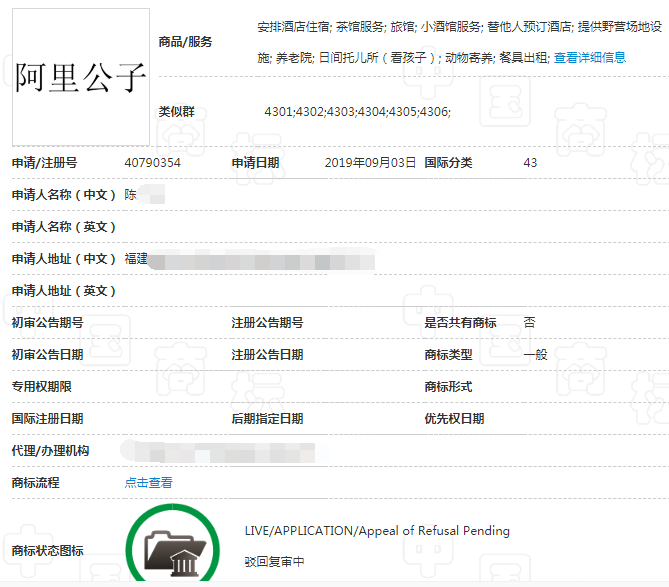Click the 驳回复审中 status text
The image size is (669, 587).
274,562
